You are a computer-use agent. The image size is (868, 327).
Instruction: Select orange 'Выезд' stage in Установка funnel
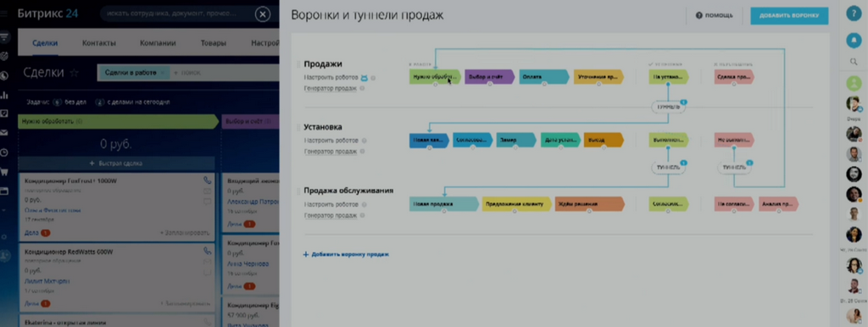604,141
